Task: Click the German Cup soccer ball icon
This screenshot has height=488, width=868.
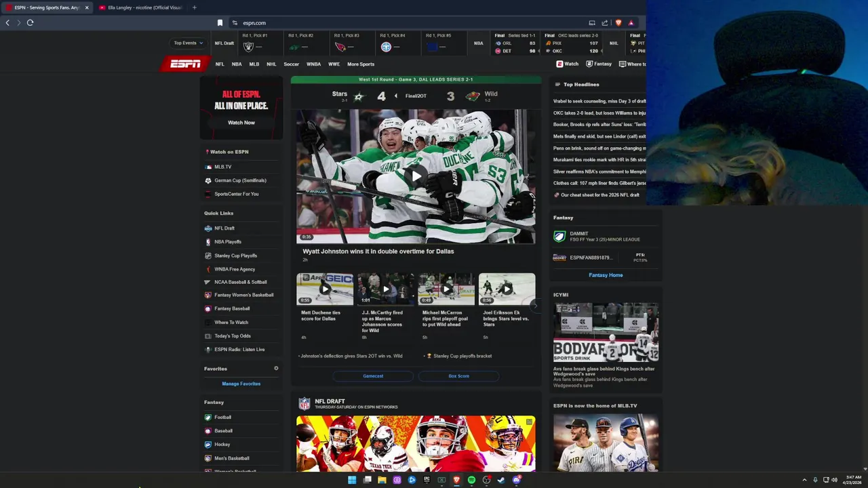Action: point(208,180)
